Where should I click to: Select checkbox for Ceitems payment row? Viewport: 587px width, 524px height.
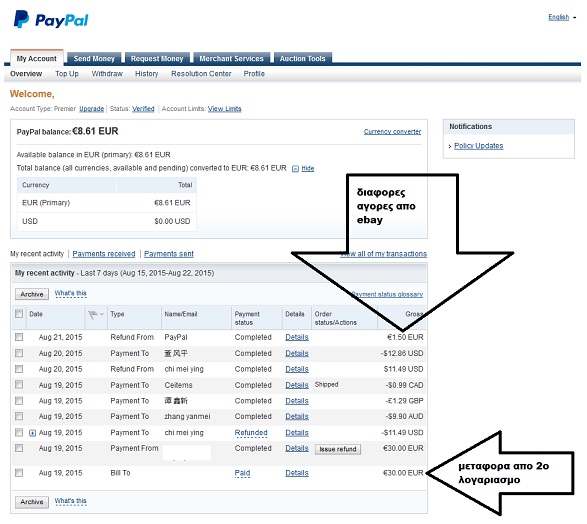[19, 385]
